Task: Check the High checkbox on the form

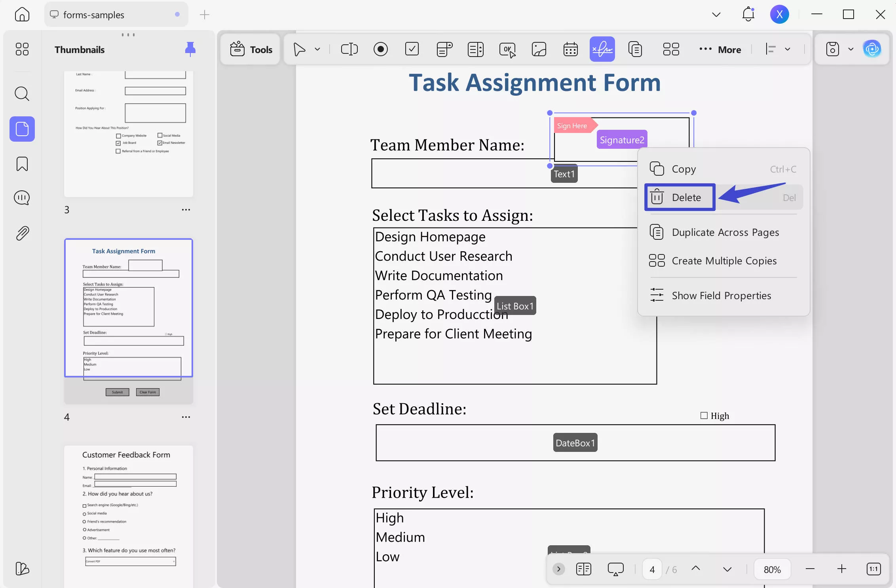Action: click(x=704, y=415)
